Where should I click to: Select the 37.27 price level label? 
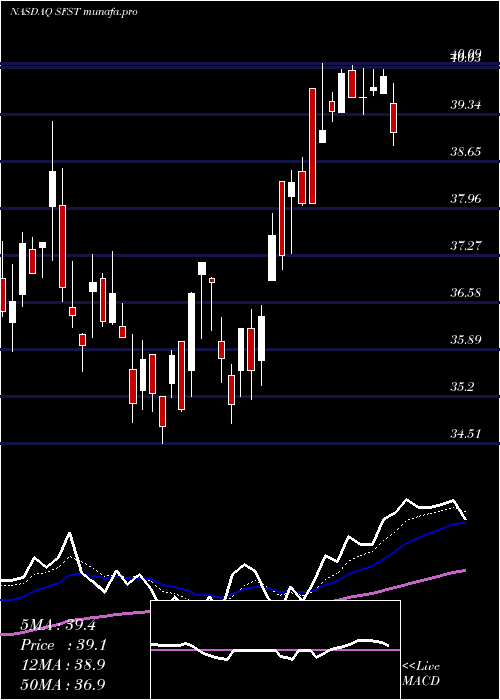coord(466,246)
